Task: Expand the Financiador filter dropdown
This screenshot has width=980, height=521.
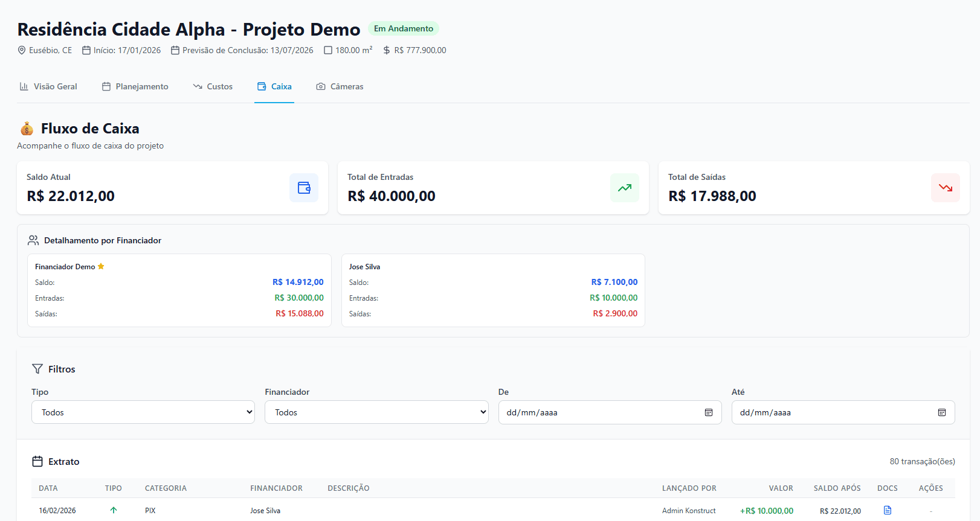Action: [x=376, y=412]
